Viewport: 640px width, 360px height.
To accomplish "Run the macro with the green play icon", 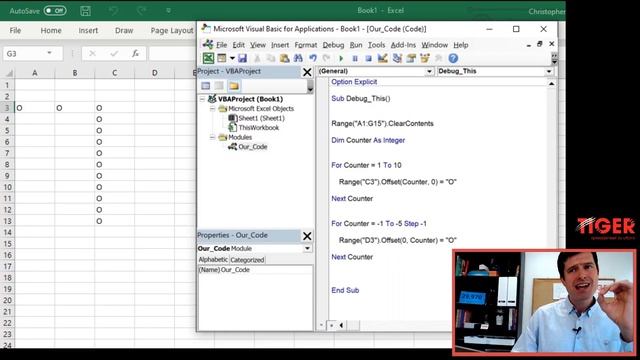I will point(341,58).
